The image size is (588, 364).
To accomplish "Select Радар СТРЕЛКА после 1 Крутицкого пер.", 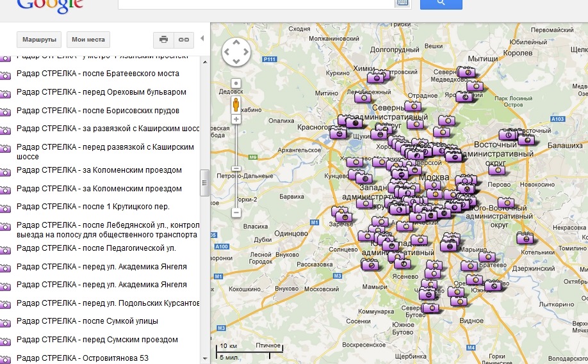I will click(x=93, y=207).
